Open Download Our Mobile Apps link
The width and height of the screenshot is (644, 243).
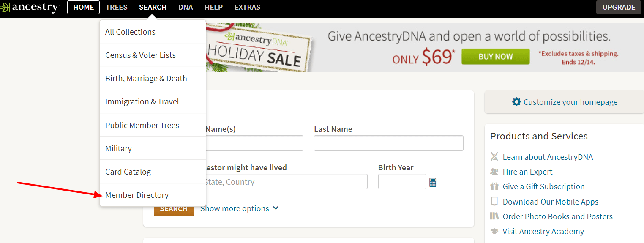tap(550, 202)
